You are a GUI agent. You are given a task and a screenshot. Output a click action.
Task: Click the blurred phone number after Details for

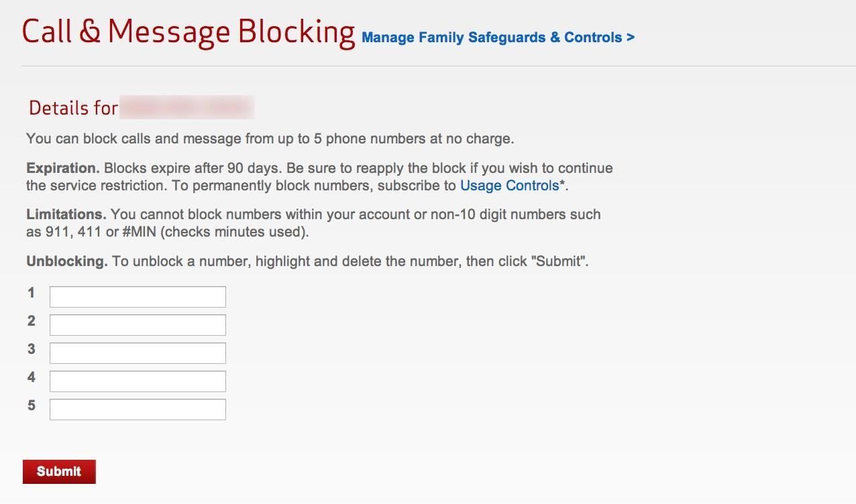186,108
